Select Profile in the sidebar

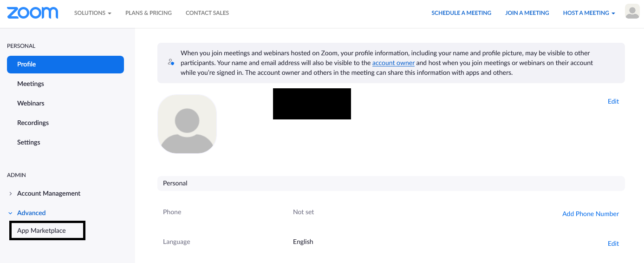pyautogui.click(x=65, y=65)
